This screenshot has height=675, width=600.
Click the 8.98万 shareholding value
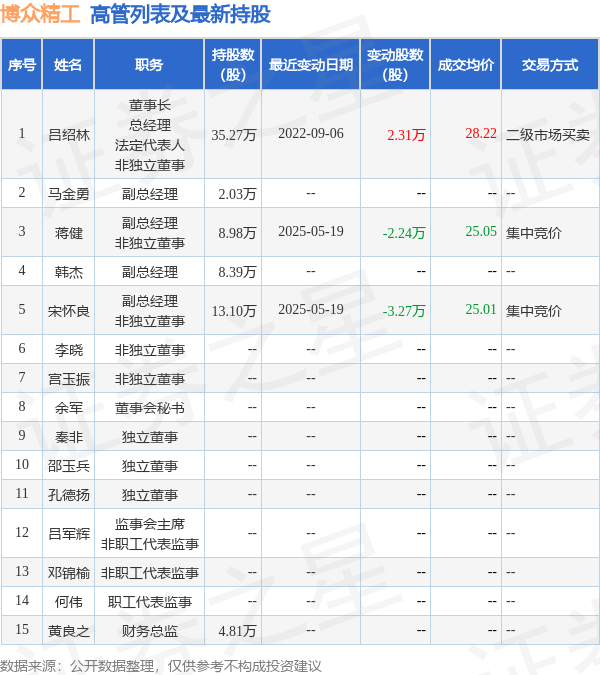point(237,233)
